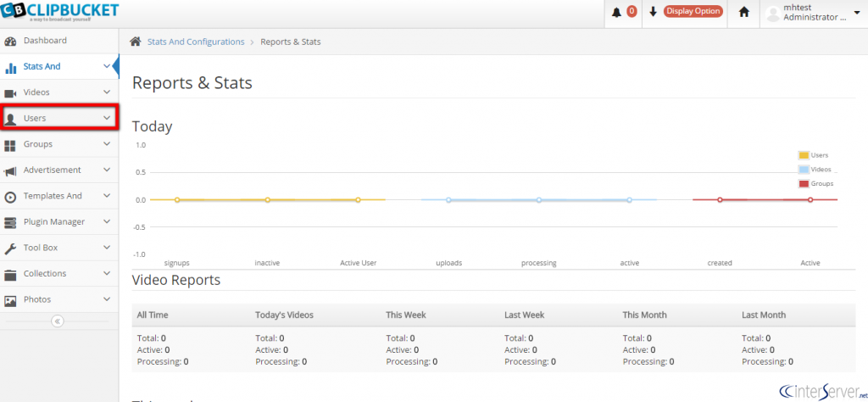Click the processing chart axis label

[538, 263]
